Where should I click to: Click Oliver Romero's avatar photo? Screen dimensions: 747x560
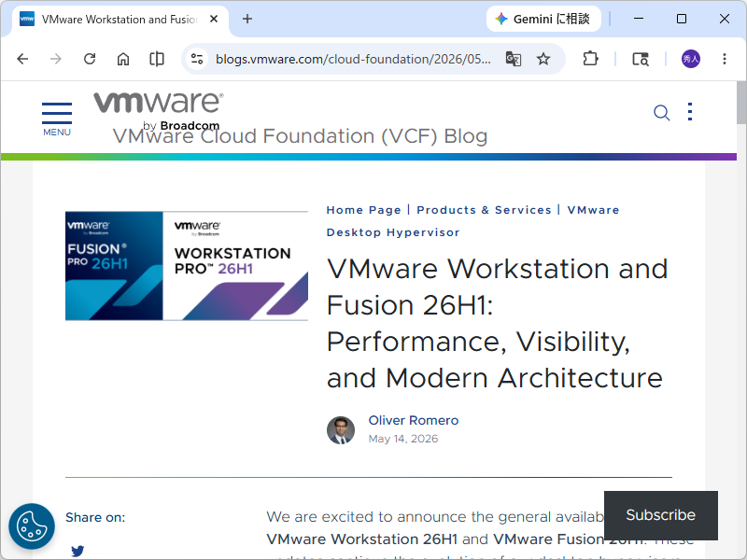coord(341,430)
